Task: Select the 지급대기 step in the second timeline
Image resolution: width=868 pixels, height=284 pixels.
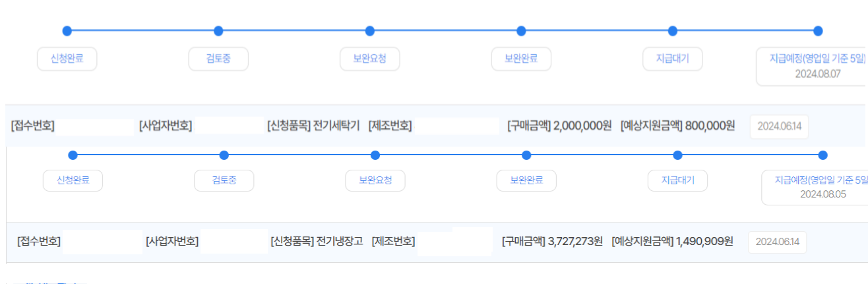Action: pos(677,180)
